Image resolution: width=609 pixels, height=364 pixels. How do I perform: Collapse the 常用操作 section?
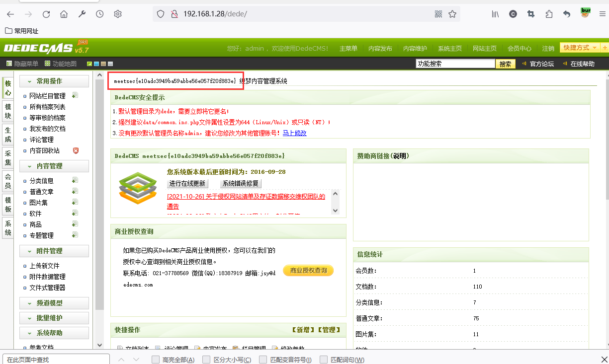click(x=54, y=81)
